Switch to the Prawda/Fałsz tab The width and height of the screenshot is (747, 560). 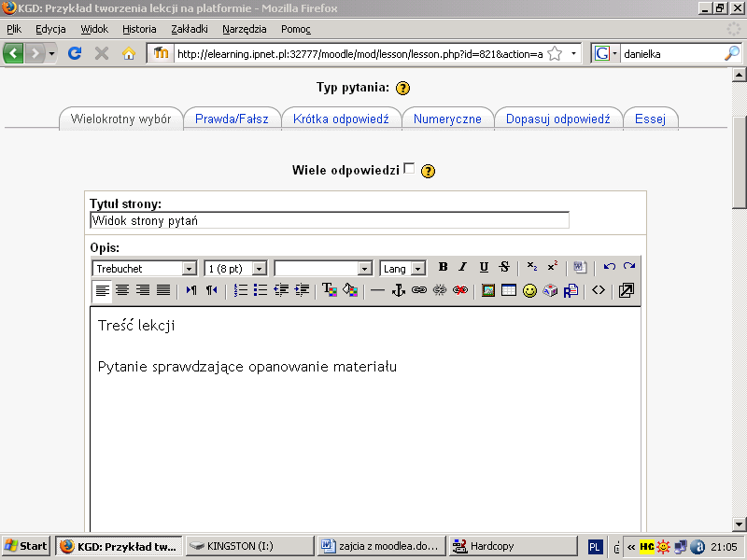232,119
